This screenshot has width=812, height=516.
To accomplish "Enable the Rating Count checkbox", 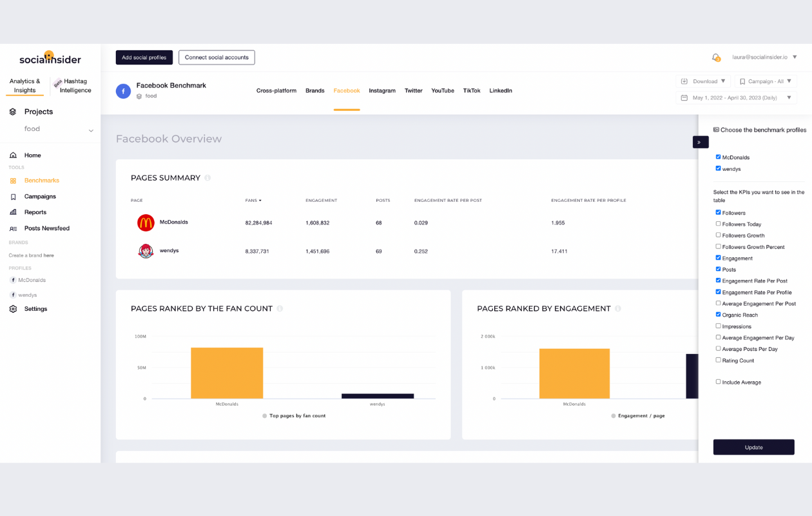I will (718, 360).
